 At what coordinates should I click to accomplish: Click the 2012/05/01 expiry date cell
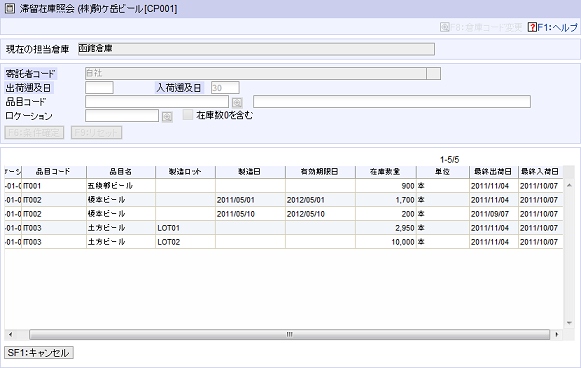pyautogui.click(x=320, y=200)
